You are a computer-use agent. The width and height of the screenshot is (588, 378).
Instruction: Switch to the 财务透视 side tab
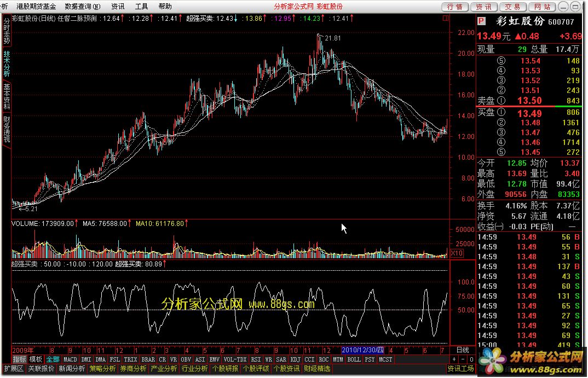coord(7,129)
